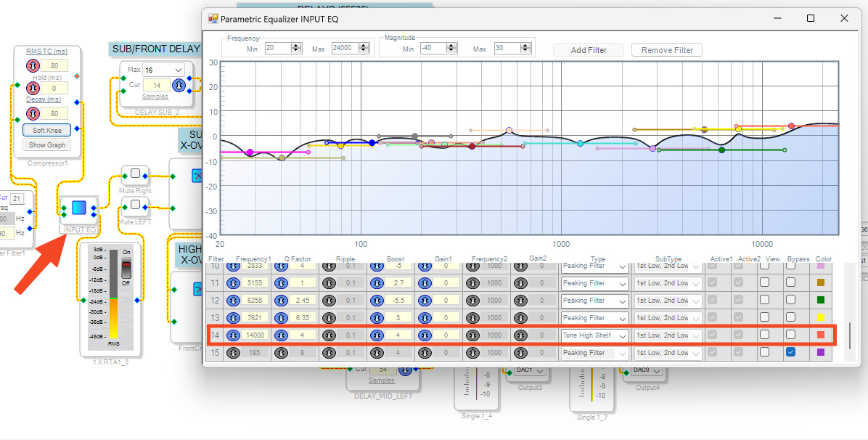The image size is (868, 440).
Task: Click Gain2 spinner knob for filter 14
Action: tap(520, 335)
